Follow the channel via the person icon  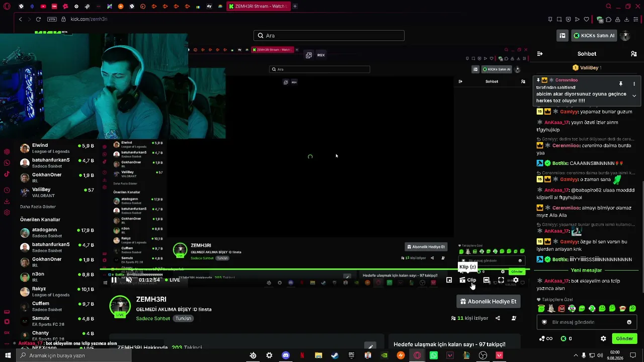pyautogui.click(x=514, y=318)
